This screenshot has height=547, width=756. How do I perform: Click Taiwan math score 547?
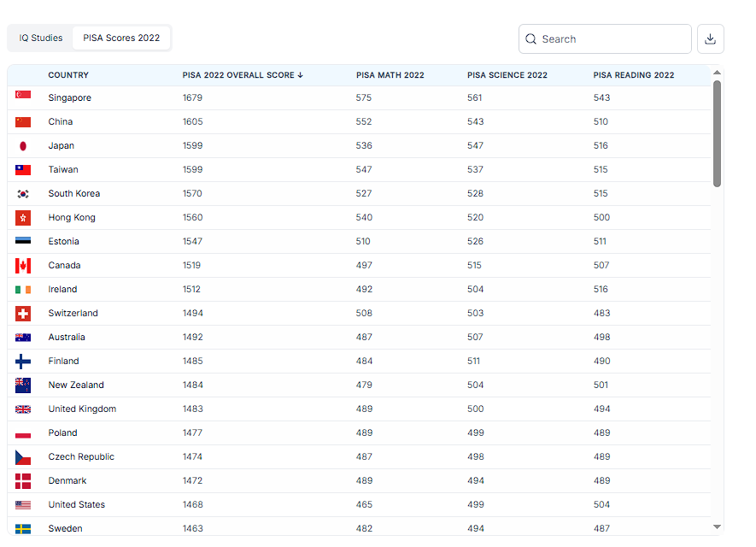point(364,170)
